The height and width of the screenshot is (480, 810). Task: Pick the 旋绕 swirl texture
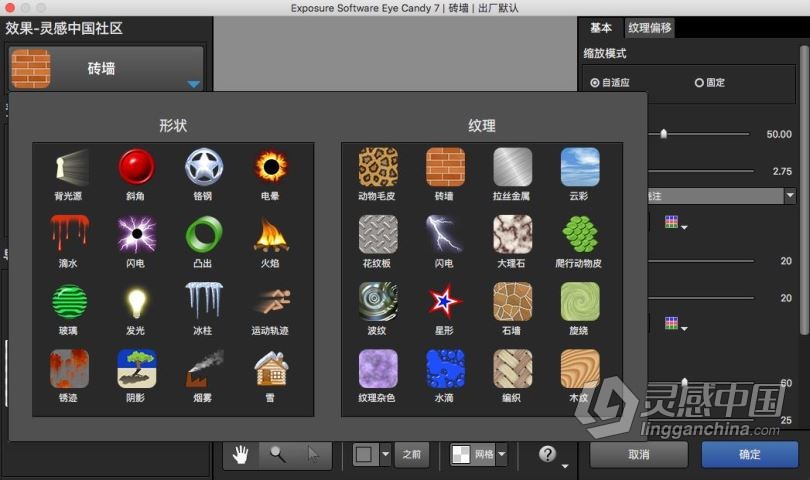point(580,302)
